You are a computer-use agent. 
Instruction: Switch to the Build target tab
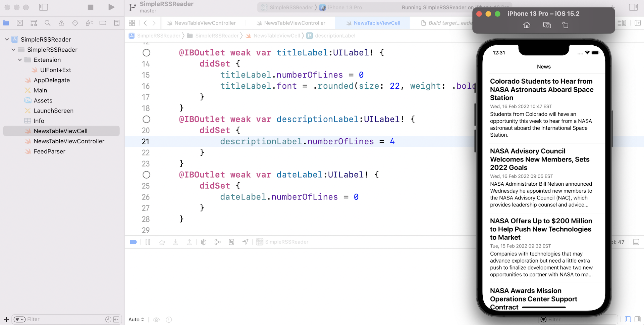(x=447, y=23)
